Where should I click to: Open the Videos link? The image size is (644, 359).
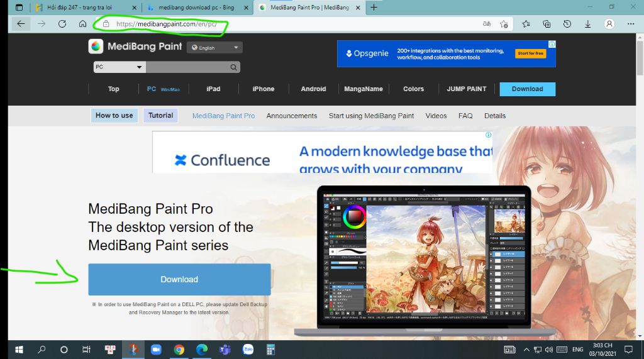436,116
